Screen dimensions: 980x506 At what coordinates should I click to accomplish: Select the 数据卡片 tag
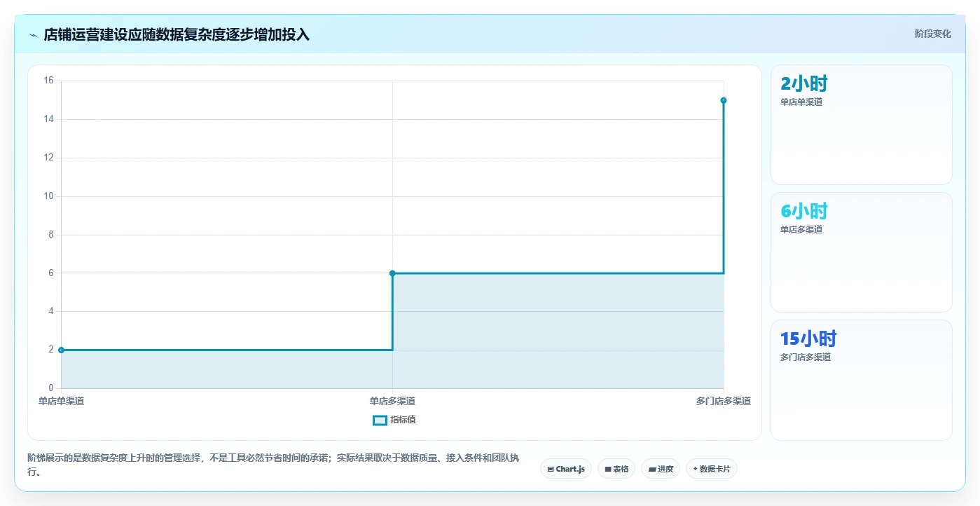click(712, 469)
